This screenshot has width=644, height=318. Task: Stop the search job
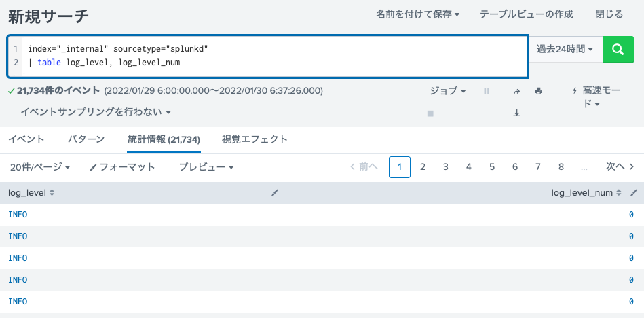click(x=430, y=113)
